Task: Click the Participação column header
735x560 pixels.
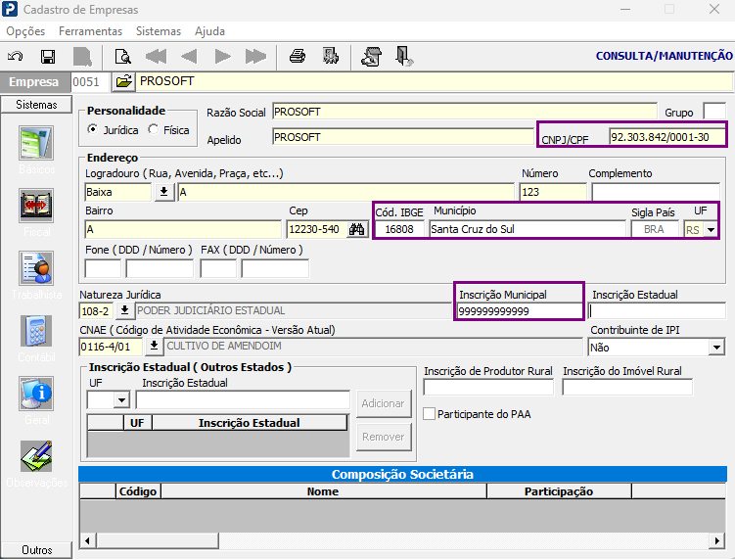Action: point(559,491)
